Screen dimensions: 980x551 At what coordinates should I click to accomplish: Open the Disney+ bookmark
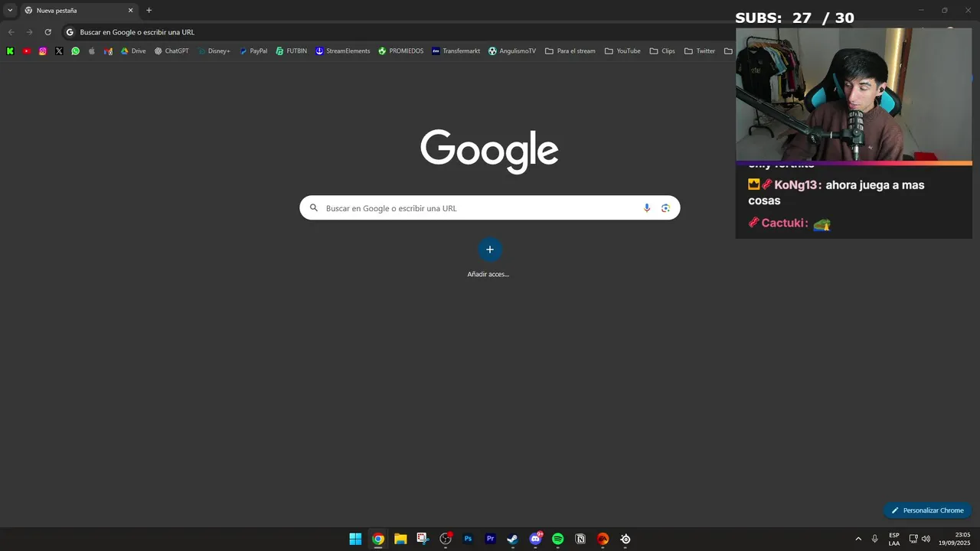pos(214,51)
